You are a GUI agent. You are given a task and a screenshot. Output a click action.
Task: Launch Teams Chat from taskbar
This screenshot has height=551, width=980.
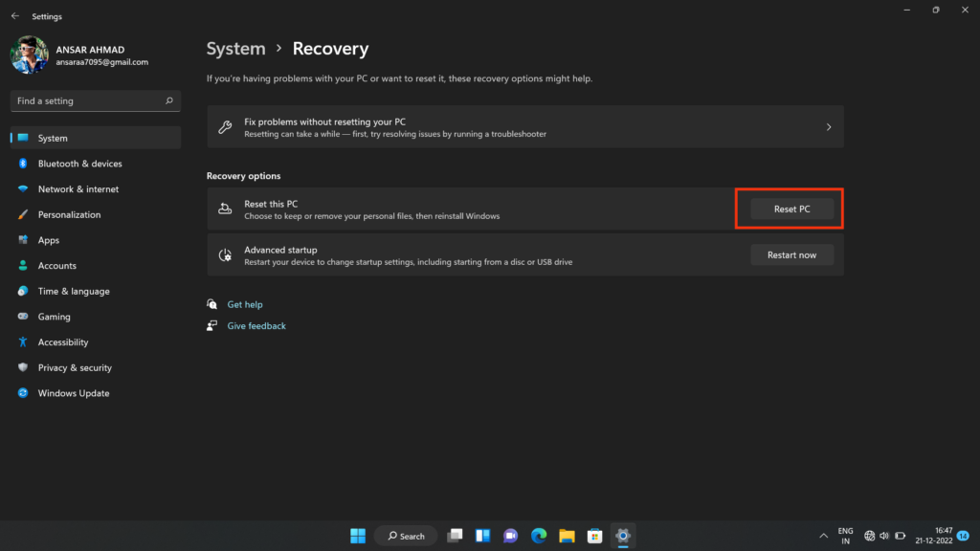point(511,536)
